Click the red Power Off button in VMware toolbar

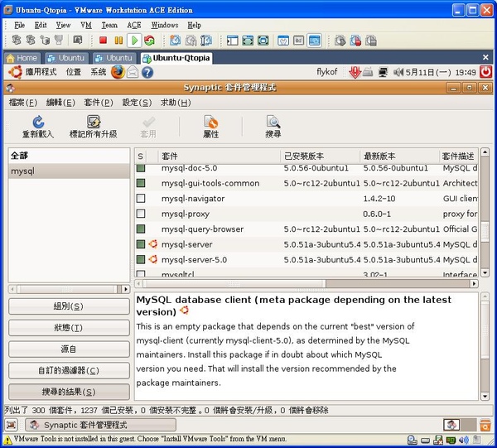103,41
